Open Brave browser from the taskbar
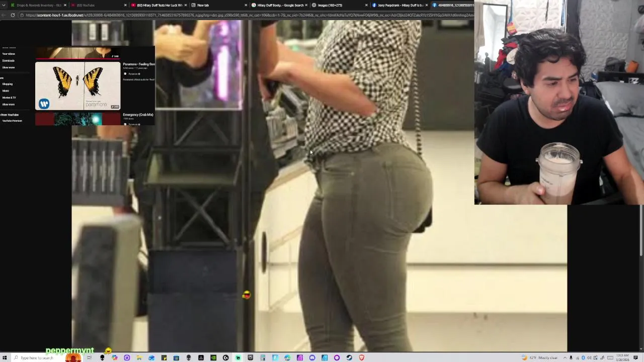The height and width of the screenshot is (362, 644). tap(361, 357)
